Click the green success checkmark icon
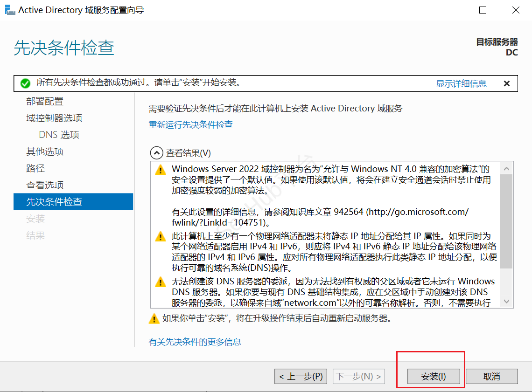This screenshot has width=532, height=392. [26, 83]
